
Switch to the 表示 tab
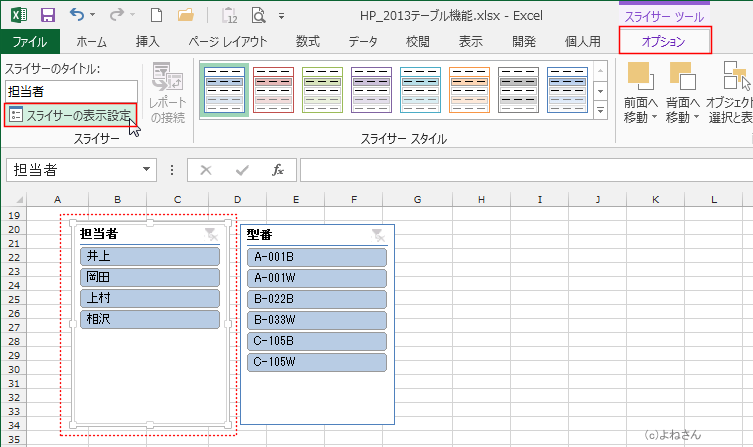tap(471, 42)
